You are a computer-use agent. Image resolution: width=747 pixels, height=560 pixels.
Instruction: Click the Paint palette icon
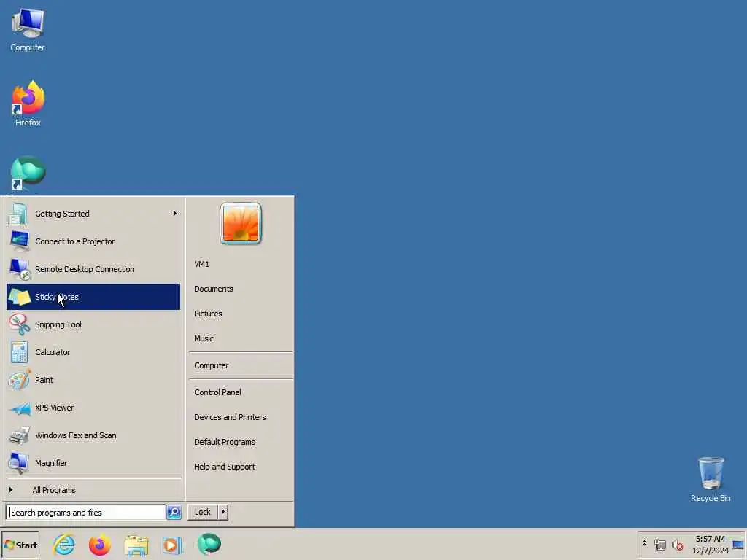(20, 380)
